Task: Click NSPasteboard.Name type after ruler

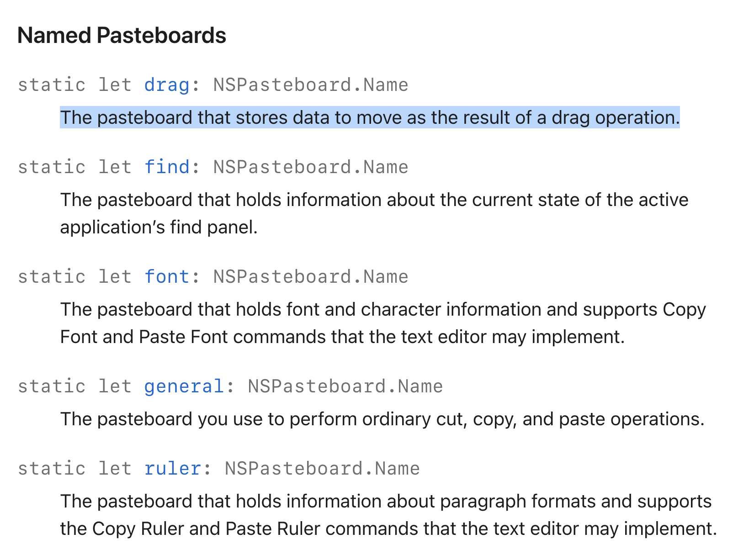Action: (323, 469)
